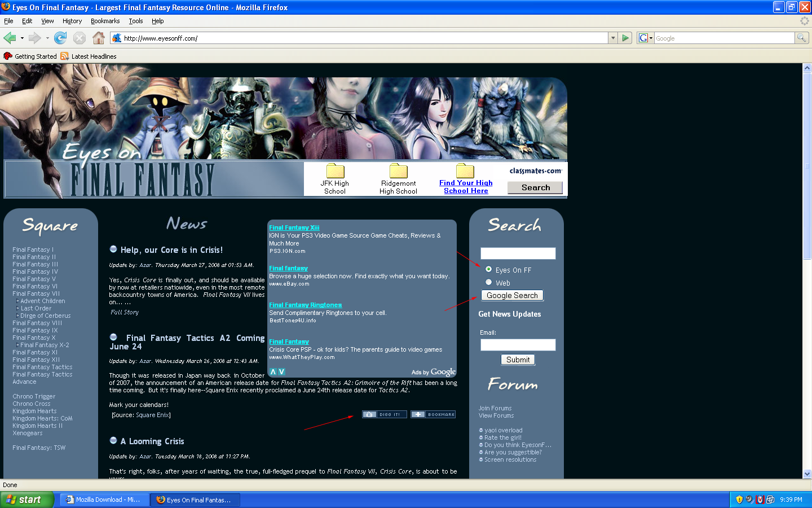Click the blue bird favicon in the address bar

(x=117, y=38)
